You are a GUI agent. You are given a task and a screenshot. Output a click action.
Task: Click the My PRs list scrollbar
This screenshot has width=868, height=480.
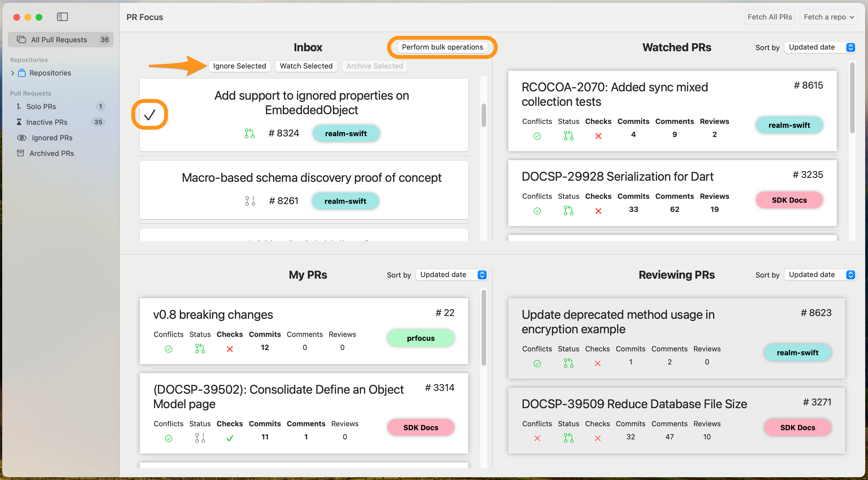pyautogui.click(x=484, y=328)
